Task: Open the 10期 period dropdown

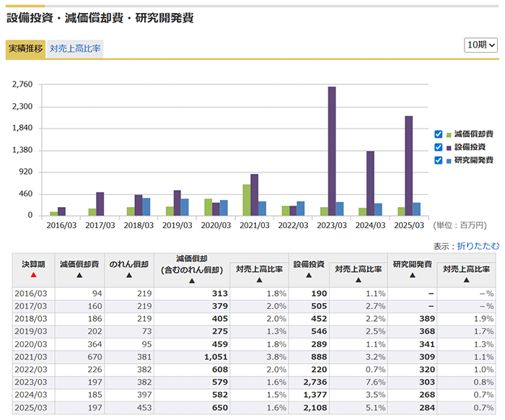Action: [x=481, y=45]
